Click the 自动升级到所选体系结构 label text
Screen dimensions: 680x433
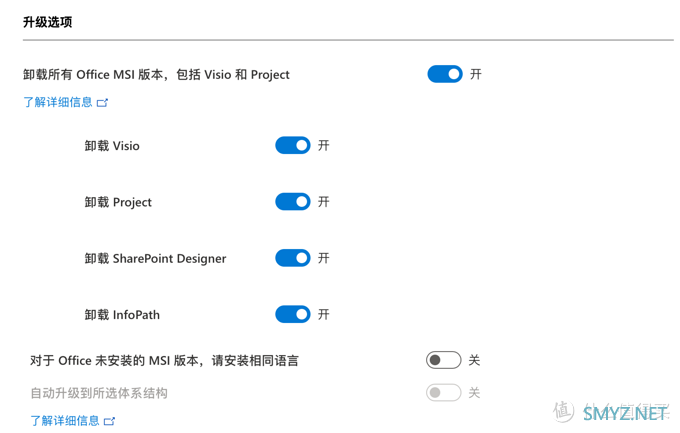pyautogui.click(x=99, y=393)
